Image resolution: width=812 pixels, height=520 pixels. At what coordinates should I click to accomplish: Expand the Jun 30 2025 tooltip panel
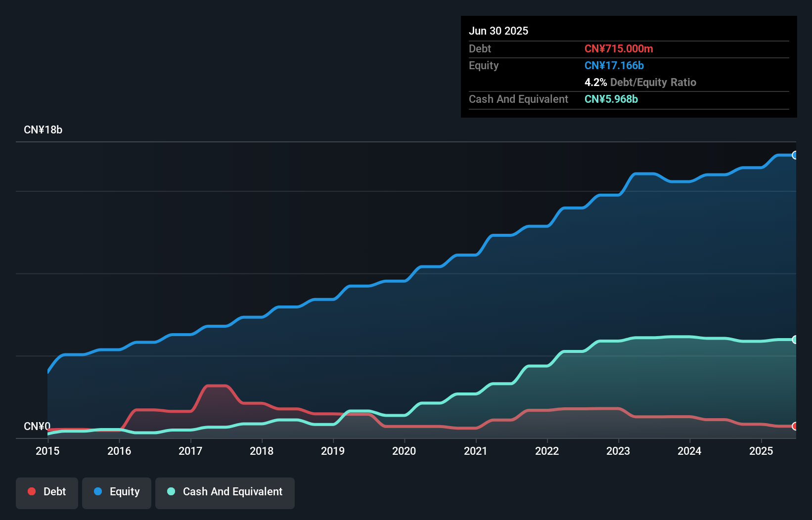pyautogui.click(x=498, y=31)
